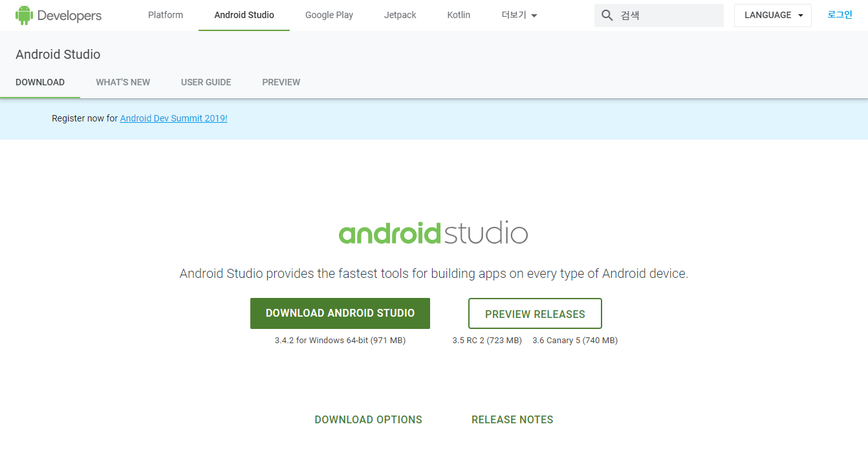Click the android studio wordmark logo
Image resolution: width=868 pixels, height=475 pixels.
433,233
